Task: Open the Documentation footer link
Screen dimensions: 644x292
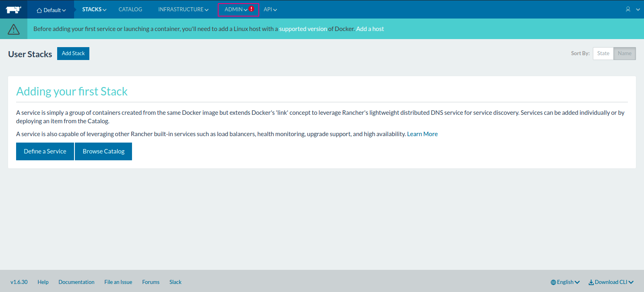Action: (76, 282)
